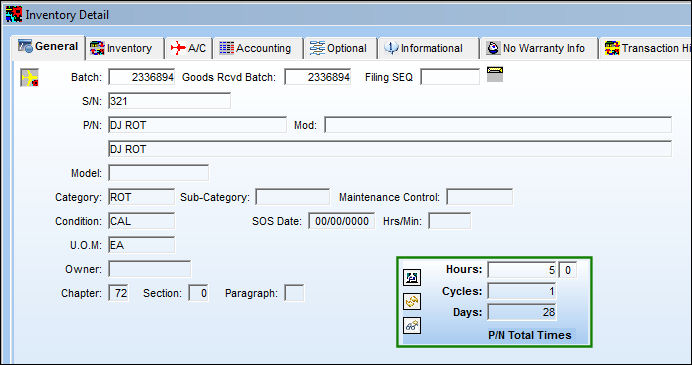Switch to the Accounting tab

click(x=258, y=48)
